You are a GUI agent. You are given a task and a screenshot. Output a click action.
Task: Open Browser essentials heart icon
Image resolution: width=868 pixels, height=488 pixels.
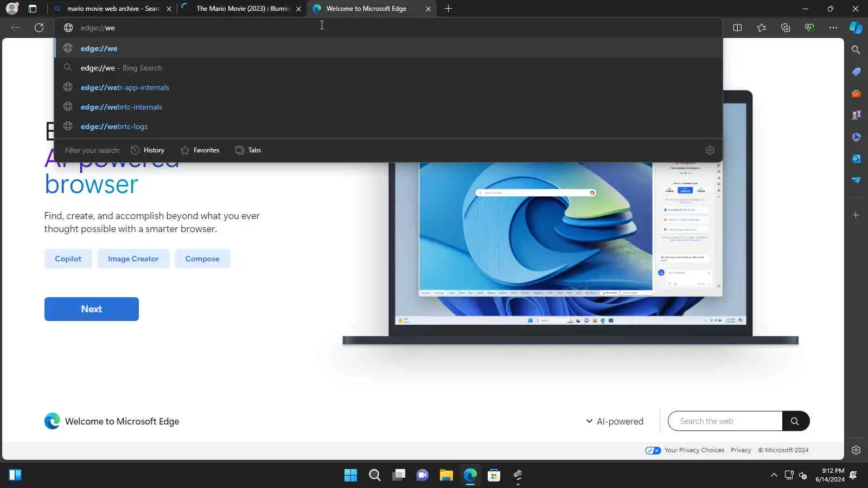[809, 28]
